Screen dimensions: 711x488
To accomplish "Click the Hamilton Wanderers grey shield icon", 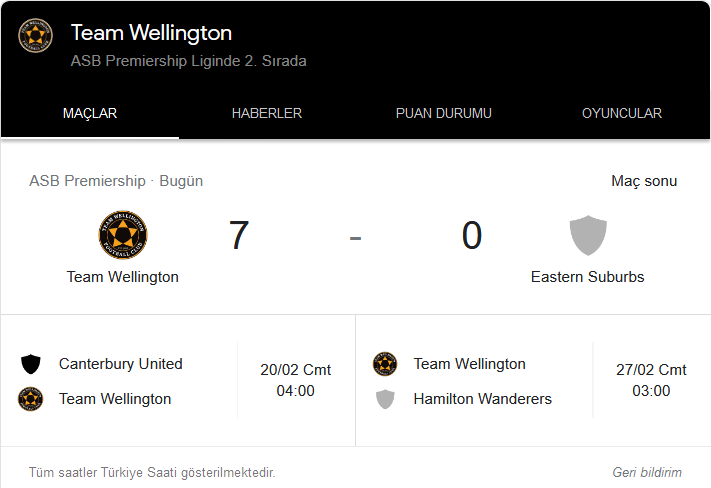I will tap(385, 399).
